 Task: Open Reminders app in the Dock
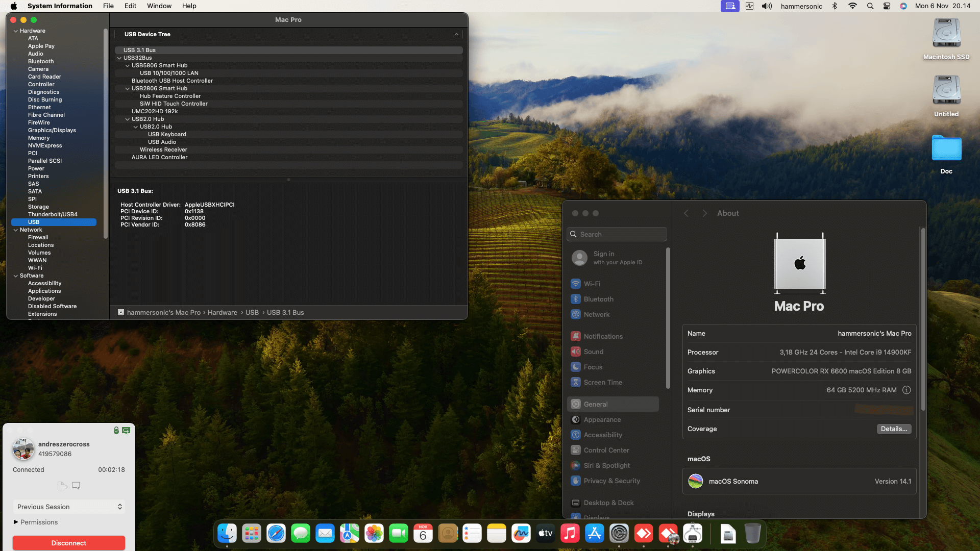pos(472,534)
